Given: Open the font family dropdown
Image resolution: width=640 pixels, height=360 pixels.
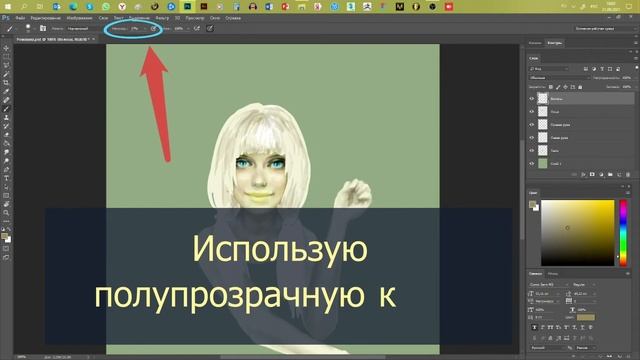Looking at the screenshot, I should [549, 284].
